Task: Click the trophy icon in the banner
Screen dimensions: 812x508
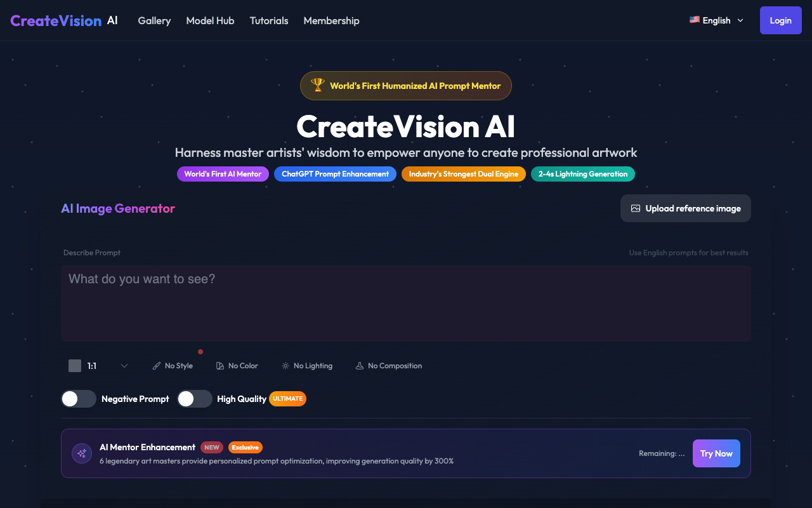Action: pos(317,85)
